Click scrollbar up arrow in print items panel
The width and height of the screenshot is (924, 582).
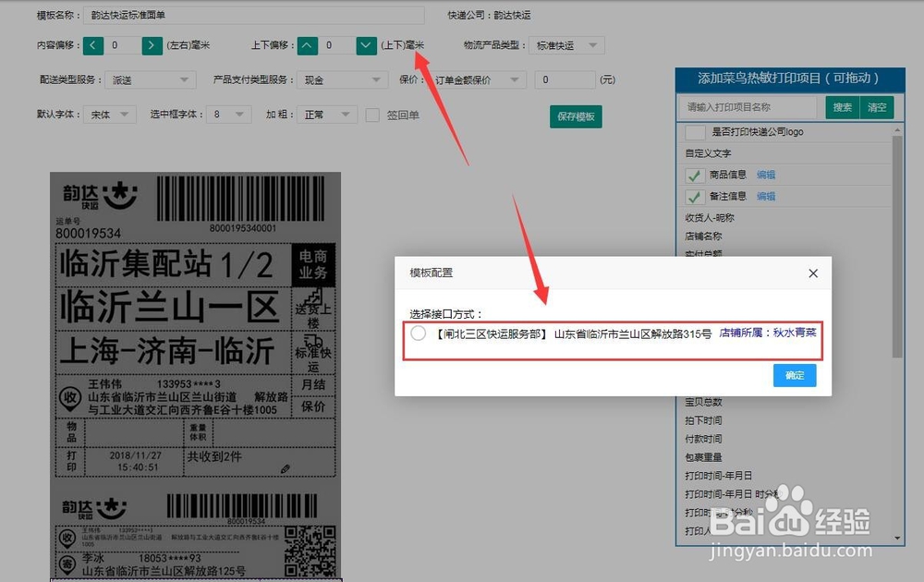point(897,129)
